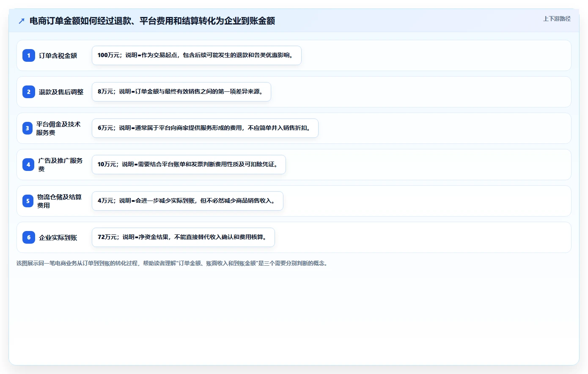This screenshot has height=374, width=588.
Task: Select step number badge 3
Action: click(x=27, y=128)
